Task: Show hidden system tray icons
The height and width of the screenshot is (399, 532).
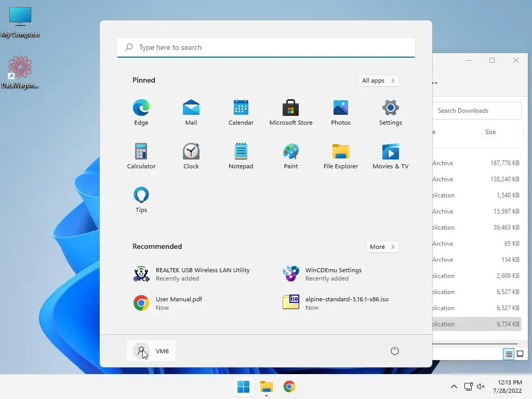Action: click(454, 387)
